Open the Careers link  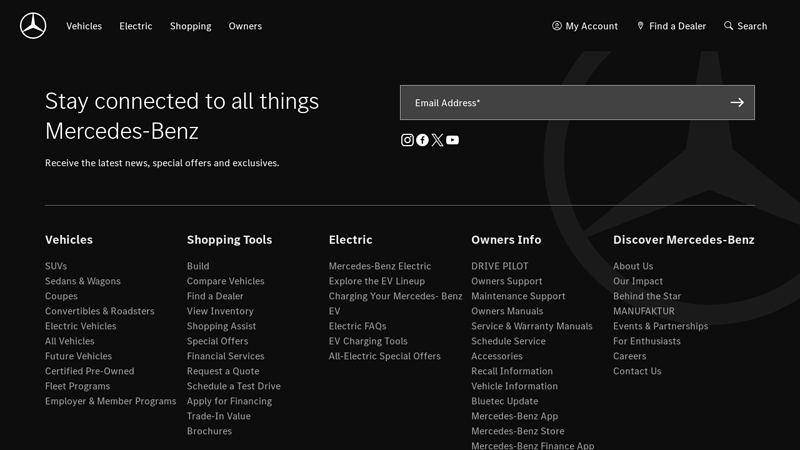tap(629, 356)
